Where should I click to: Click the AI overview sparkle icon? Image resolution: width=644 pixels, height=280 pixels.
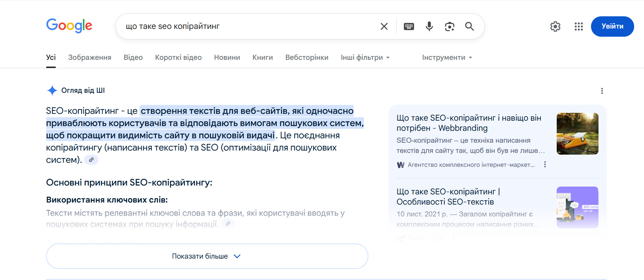52,90
